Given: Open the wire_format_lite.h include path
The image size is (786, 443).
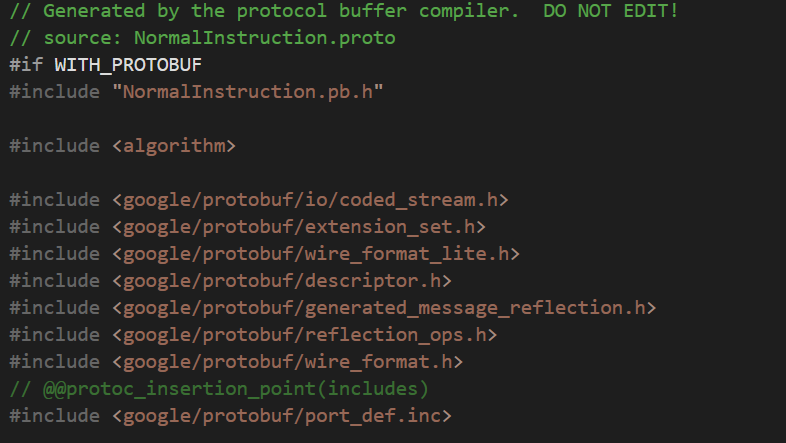Looking at the screenshot, I should tap(315, 254).
